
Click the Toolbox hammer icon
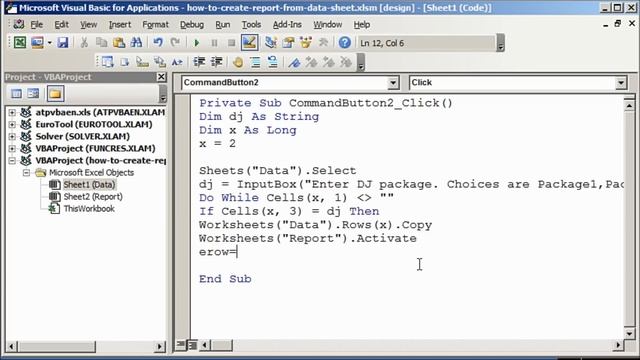323,42
